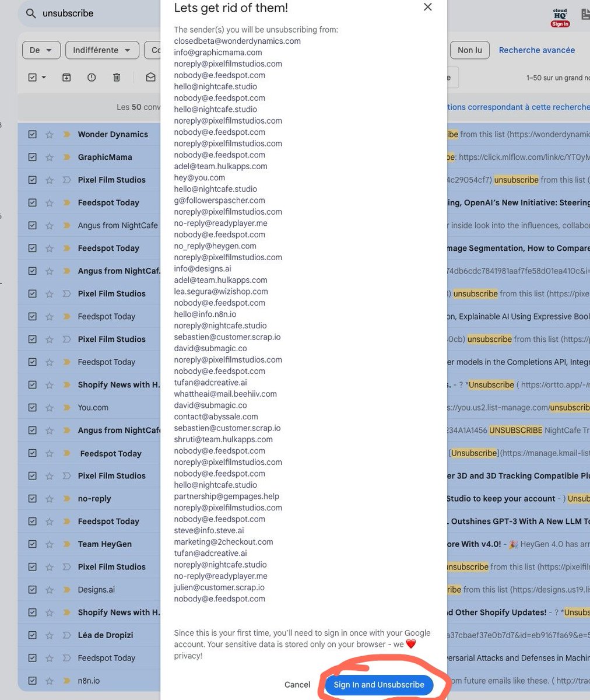Screen dimensions: 590x700
Task: Click sender hey@you.com in dialog list
Action: pos(199,177)
